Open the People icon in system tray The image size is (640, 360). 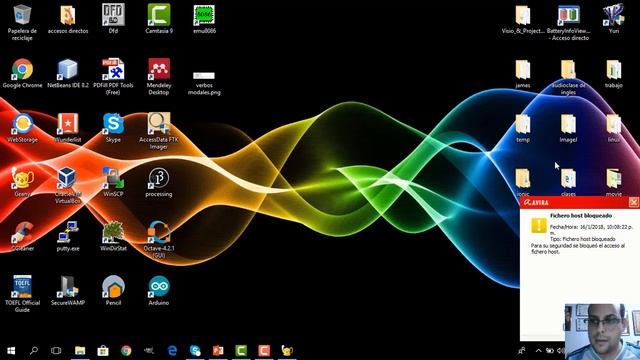point(522,351)
